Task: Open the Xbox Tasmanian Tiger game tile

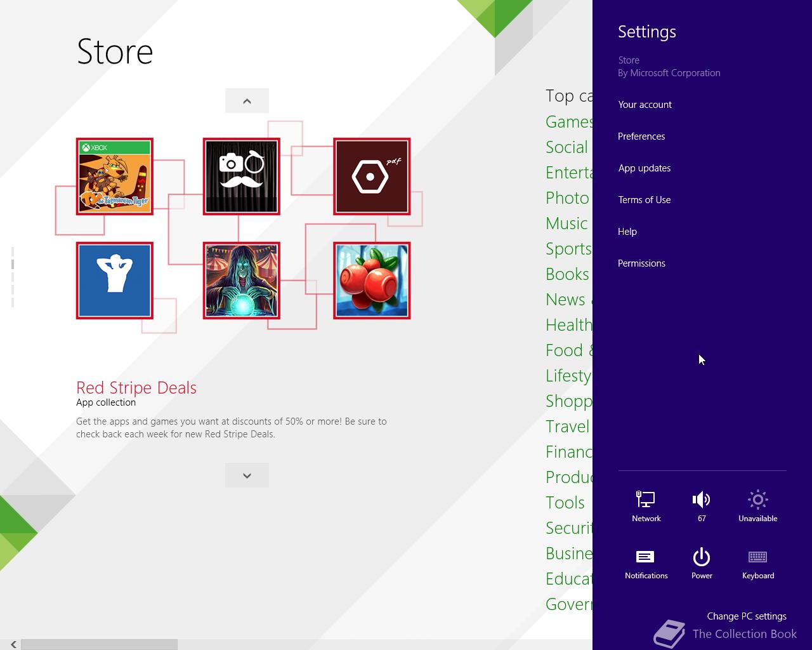Action: 115,176
